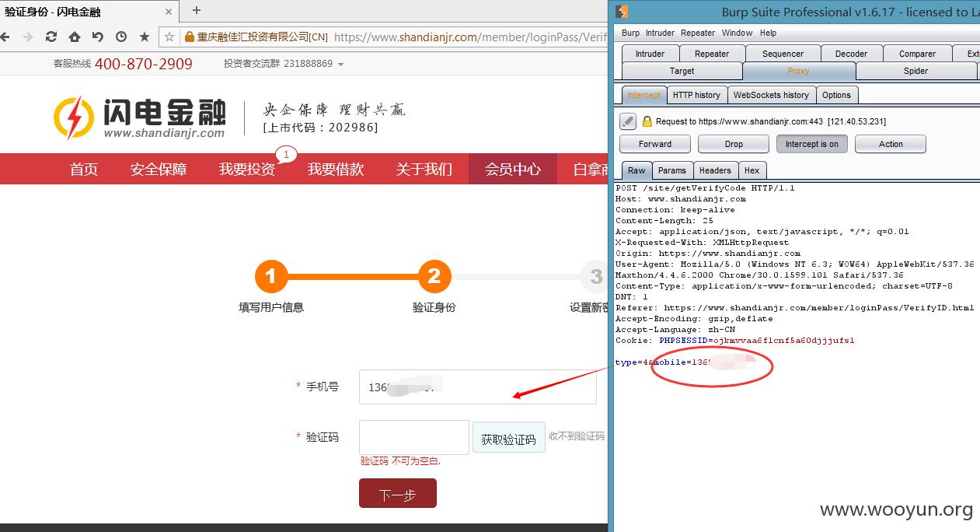Click the Cookie PHPSESSID header line
Viewport: 980px width, 532px height.
point(734,340)
